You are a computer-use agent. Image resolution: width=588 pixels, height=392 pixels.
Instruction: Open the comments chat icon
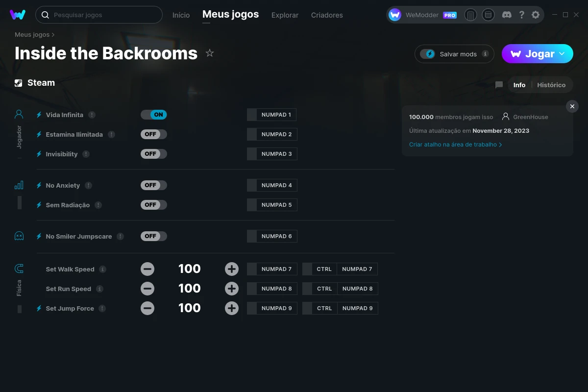(x=499, y=85)
